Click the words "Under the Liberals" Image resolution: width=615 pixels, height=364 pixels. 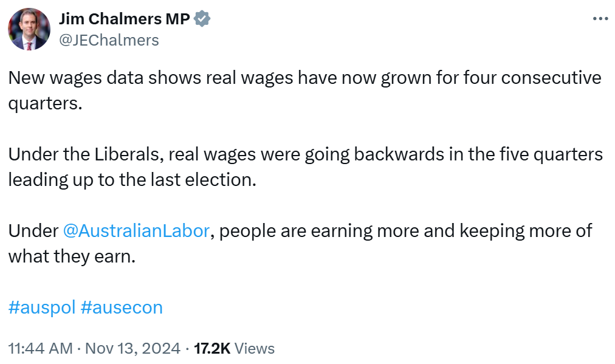click(x=84, y=154)
